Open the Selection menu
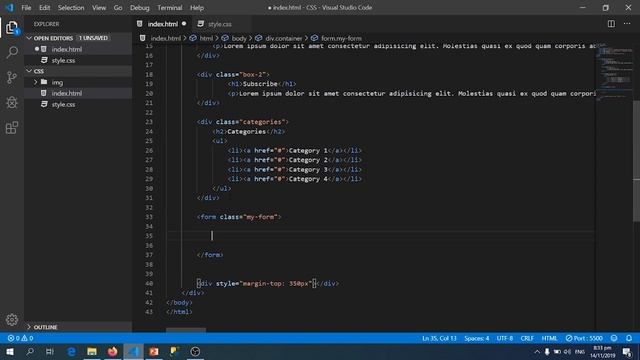The image size is (640, 360). point(71,7)
